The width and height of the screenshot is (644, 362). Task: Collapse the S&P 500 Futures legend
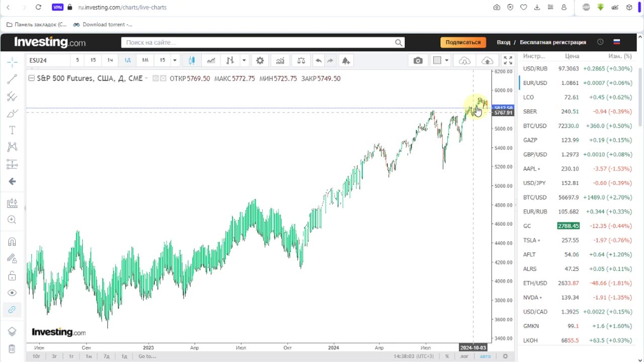[31, 78]
